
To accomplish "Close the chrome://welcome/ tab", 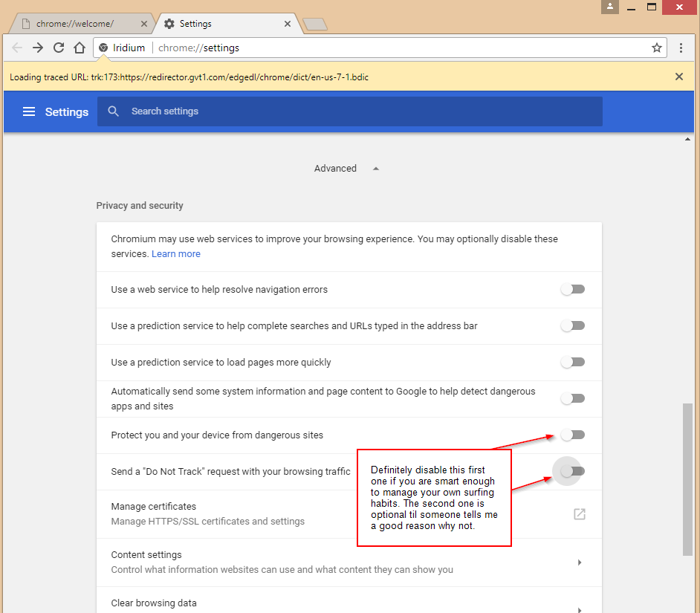I will 143,24.
